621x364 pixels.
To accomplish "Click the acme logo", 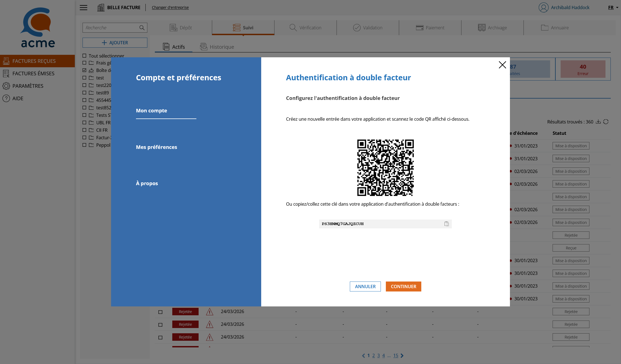I will tap(38, 28).
